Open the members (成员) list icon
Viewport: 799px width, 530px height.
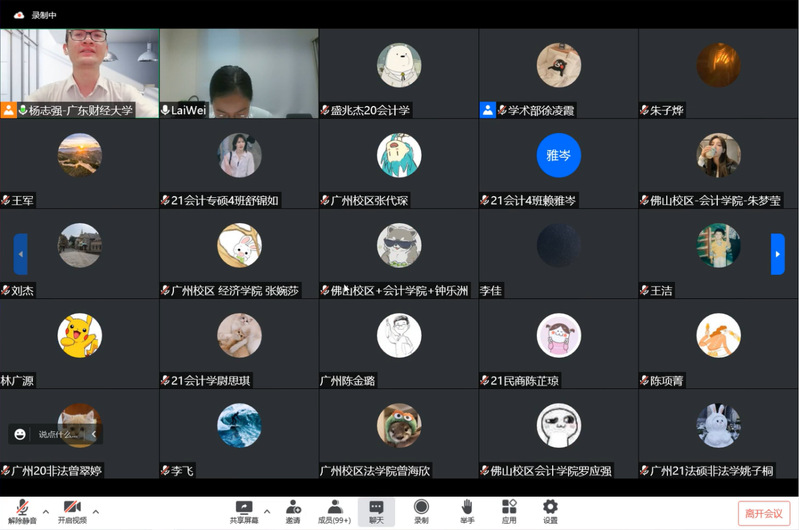(x=334, y=507)
